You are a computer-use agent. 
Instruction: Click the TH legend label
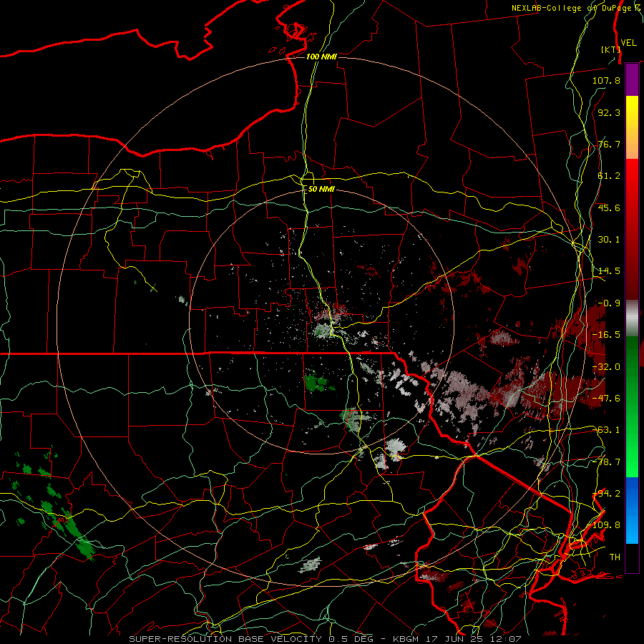click(x=615, y=557)
